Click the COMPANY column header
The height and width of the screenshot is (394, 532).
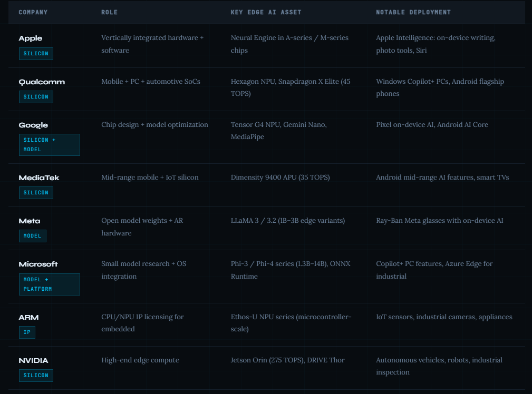pos(33,12)
